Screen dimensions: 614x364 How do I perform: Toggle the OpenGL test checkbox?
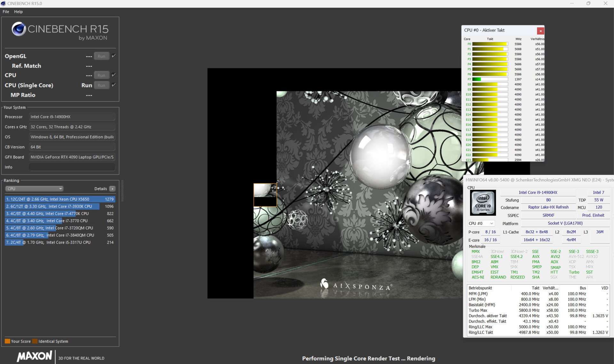(x=114, y=56)
